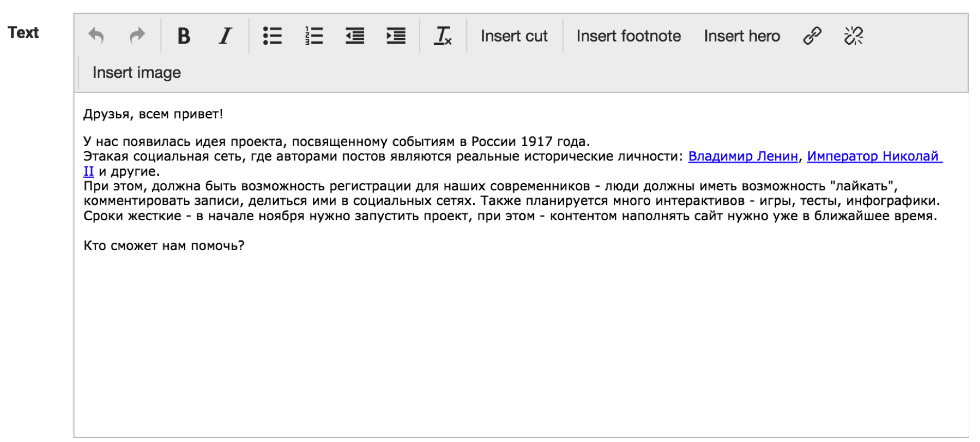Click the Insert hero button
This screenshot has width=980, height=442.
click(x=742, y=36)
